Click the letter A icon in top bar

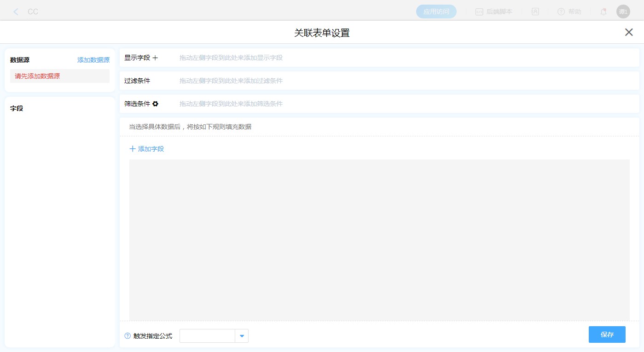click(x=535, y=12)
